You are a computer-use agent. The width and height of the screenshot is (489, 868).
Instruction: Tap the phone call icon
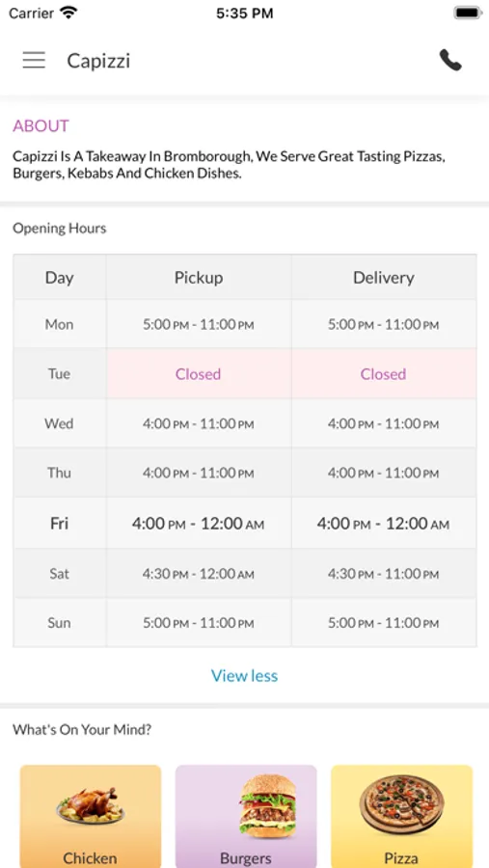(450, 60)
